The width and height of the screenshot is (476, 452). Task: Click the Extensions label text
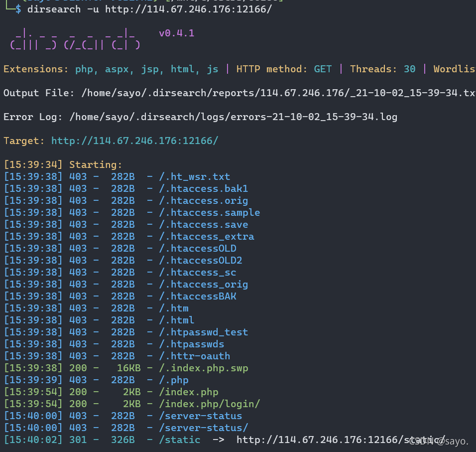pos(36,69)
